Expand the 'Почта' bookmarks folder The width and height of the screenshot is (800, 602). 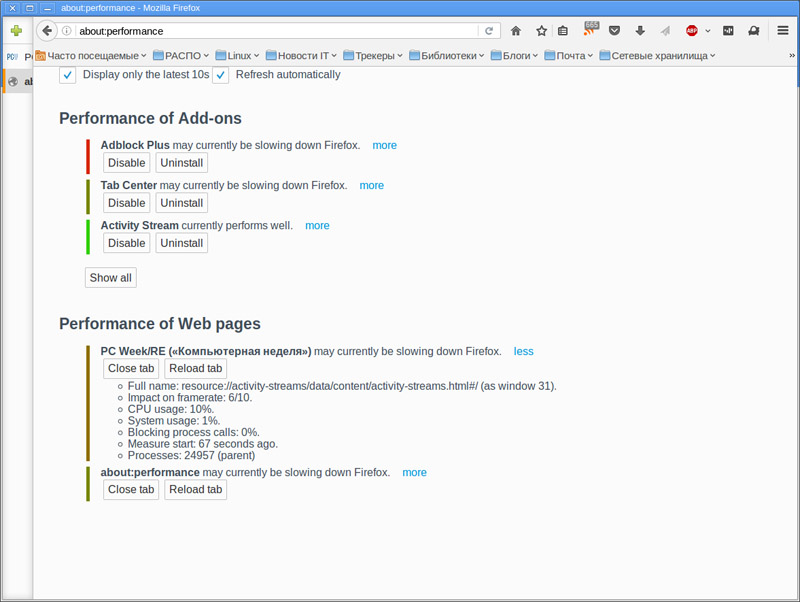coord(568,55)
